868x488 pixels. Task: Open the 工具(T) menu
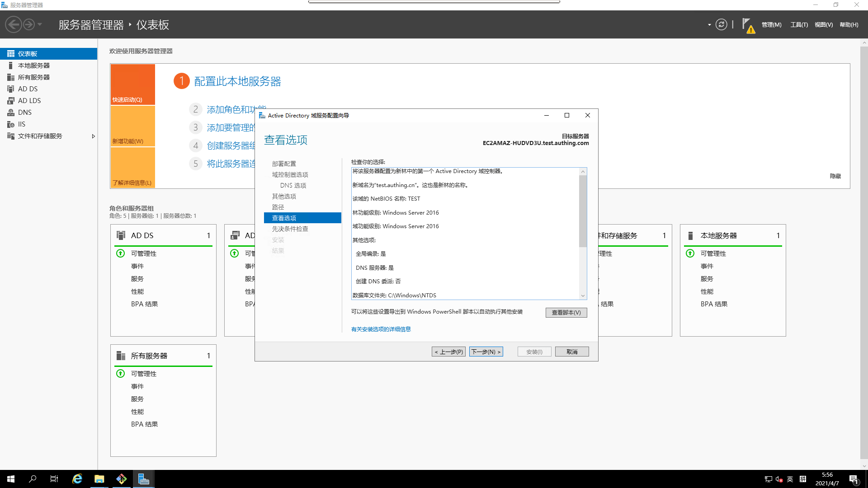click(x=799, y=25)
